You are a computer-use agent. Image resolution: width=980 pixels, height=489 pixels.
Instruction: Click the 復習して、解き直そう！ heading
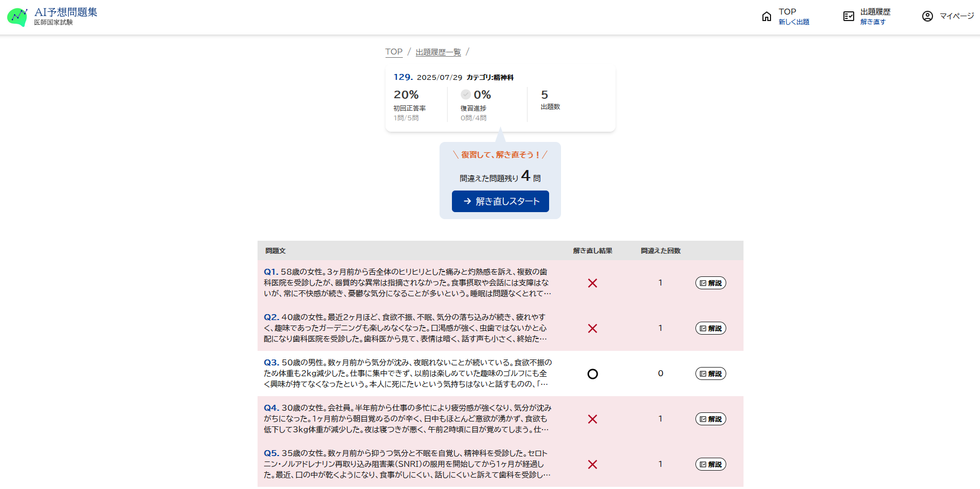tap(500, 155)
